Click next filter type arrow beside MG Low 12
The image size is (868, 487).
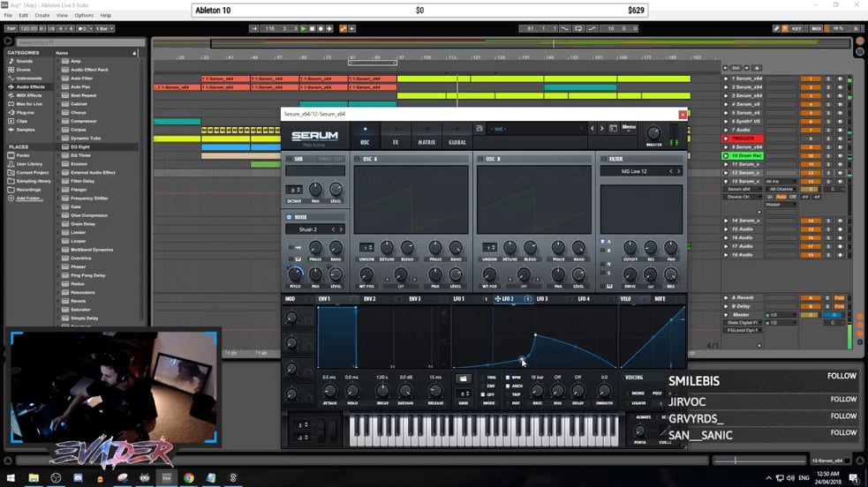coord(679,171)
